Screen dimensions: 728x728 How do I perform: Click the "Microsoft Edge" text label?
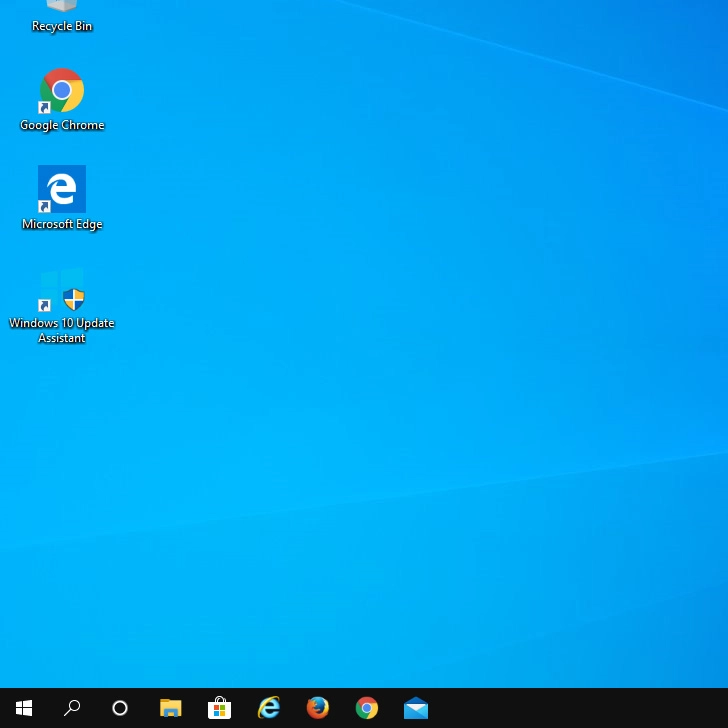click(62, 225)
